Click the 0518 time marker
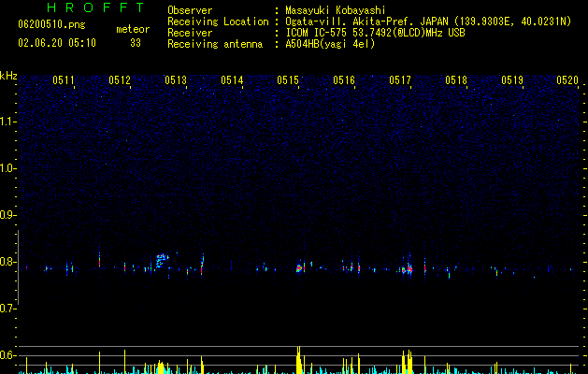The height and width of the screenshot is (374, 588). click(x=456, y=80)
